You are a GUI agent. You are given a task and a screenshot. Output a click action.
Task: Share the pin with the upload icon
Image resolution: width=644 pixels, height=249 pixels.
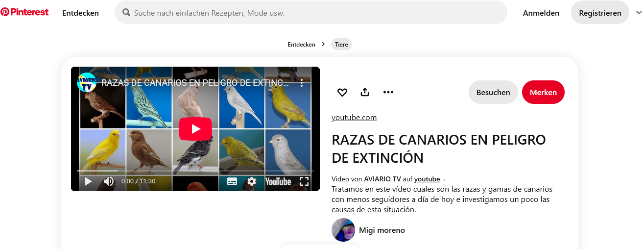tap(365, 92)
